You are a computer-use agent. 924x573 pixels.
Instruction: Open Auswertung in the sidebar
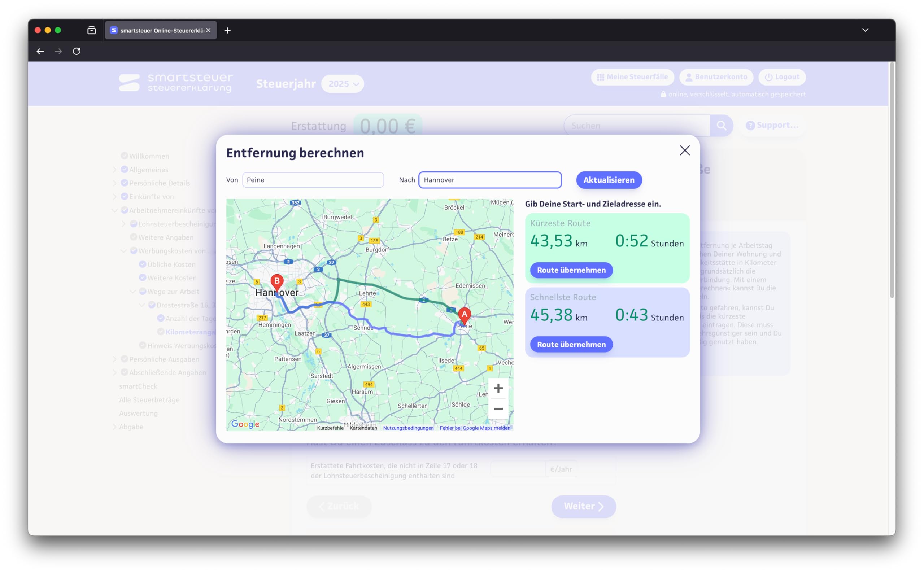[138, 413]
